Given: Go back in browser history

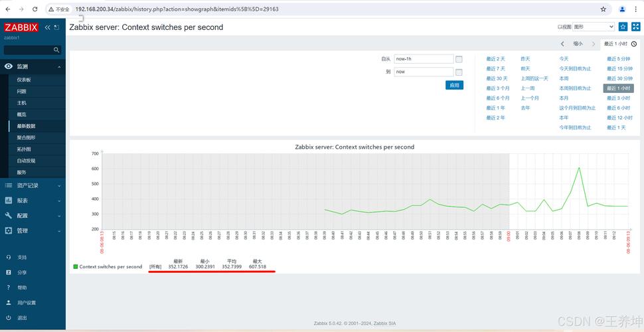Looking at the screenshot, I should pyautogui.click(x=8, y=9).
